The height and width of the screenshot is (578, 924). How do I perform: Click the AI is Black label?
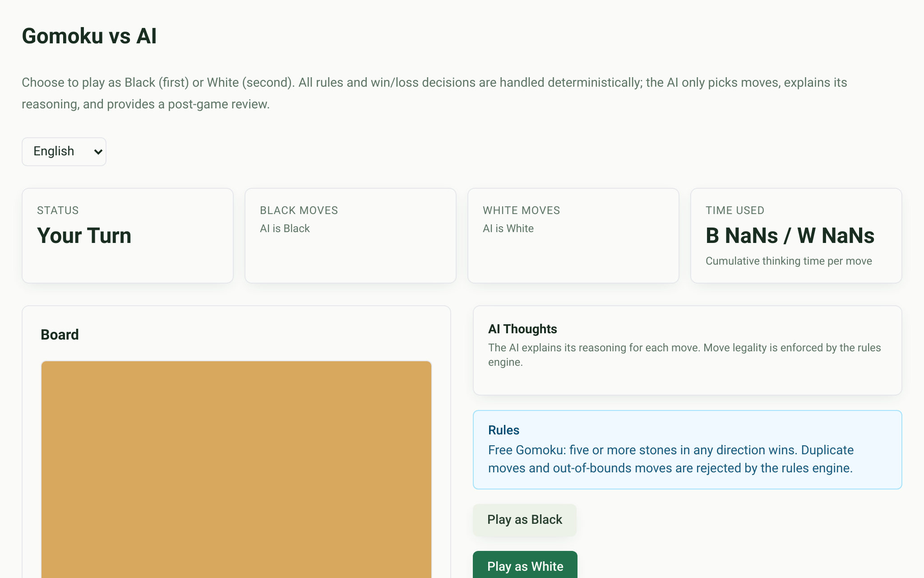285,228
